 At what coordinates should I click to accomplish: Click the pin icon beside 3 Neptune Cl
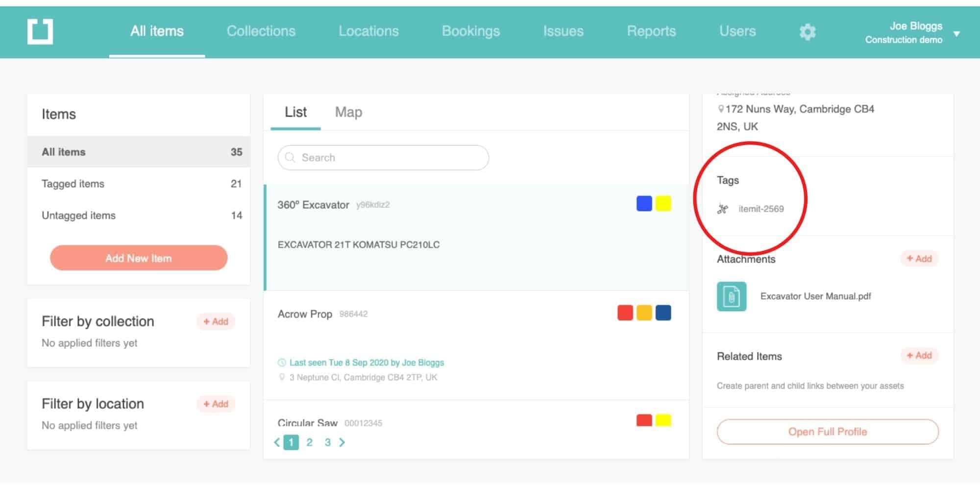point(282,377)
